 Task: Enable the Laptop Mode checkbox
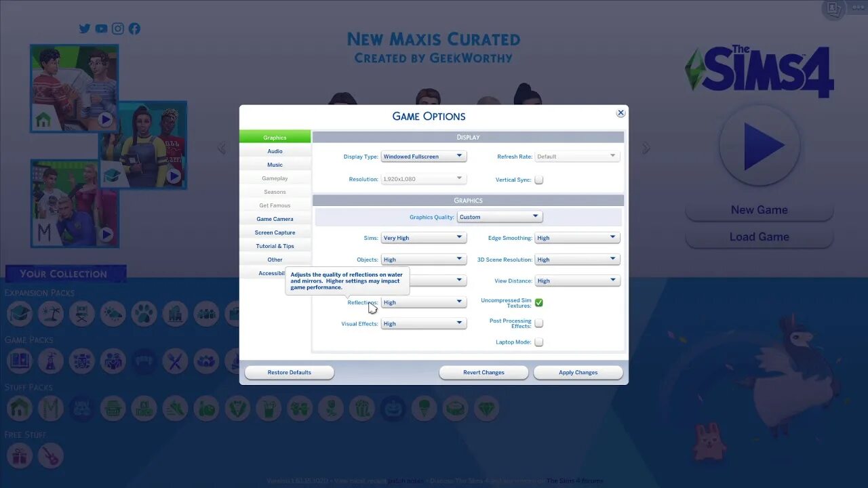pos(538,342)
